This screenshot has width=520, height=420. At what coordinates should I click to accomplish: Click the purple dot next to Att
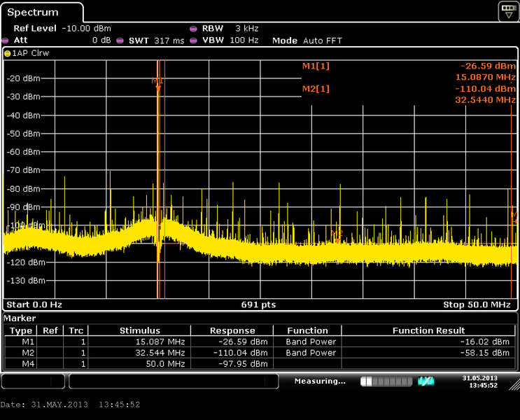point(7,41)
